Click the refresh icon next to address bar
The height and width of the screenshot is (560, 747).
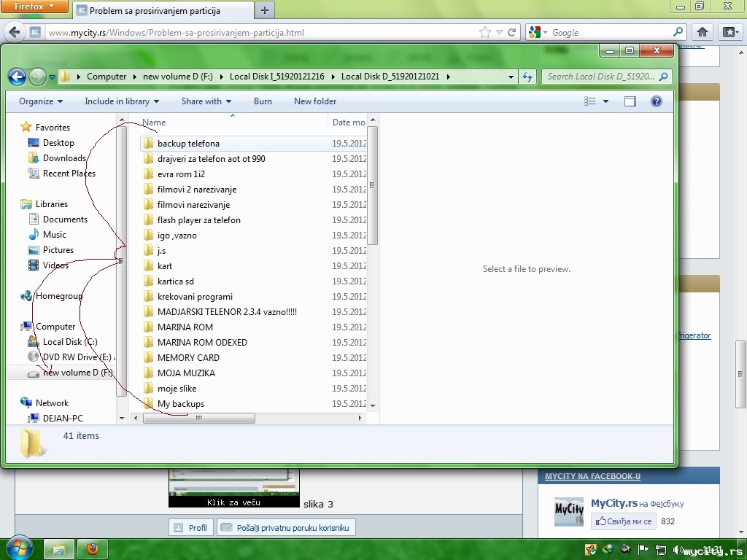pos(527,77)
